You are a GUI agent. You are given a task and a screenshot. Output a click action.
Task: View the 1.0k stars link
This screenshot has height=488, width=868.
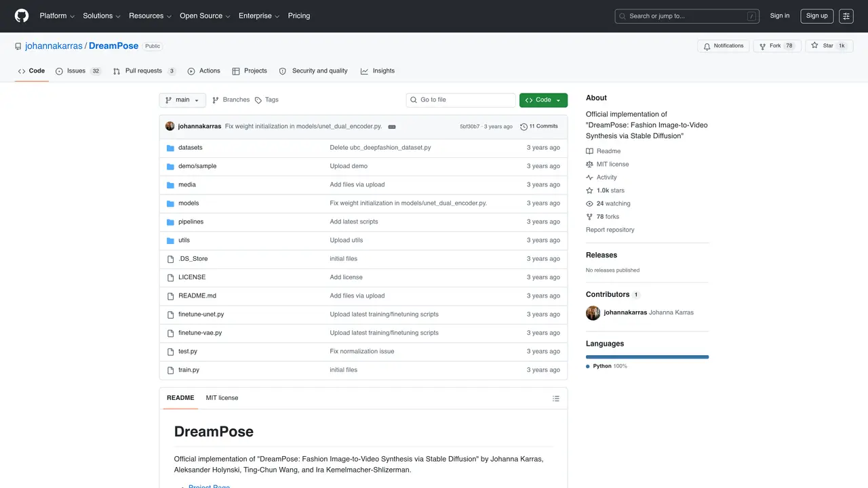(x=606, y=191)
